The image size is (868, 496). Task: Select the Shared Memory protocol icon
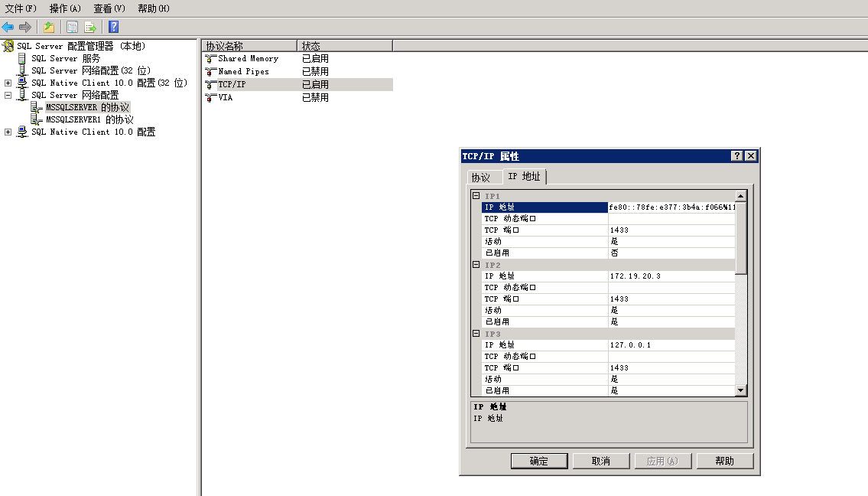pos(211,59)
